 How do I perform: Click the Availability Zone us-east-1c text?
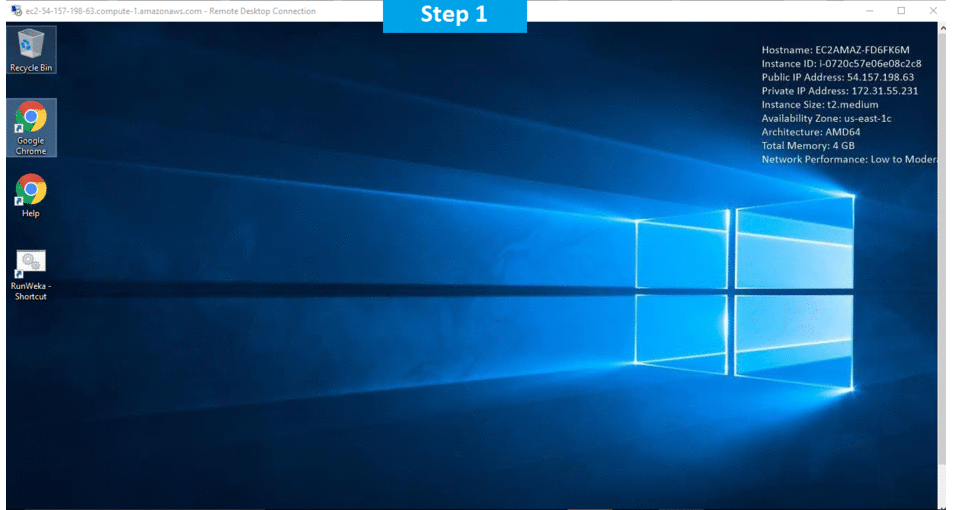[x=826, y=118]
